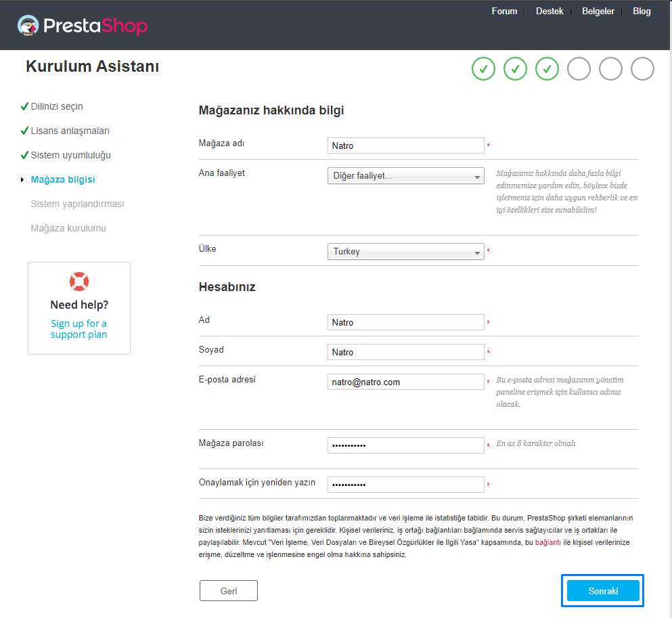Select Lisans anlaşmaları step in sidebar
Viewport: 672px width, 618px height.
pyautogui.click(x=70, y=131)
